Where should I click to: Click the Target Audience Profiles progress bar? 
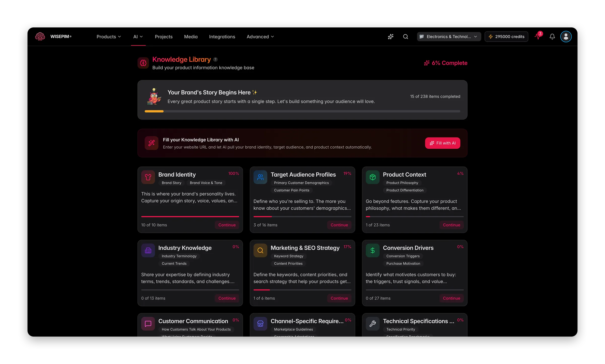click(x=302, y=217)
